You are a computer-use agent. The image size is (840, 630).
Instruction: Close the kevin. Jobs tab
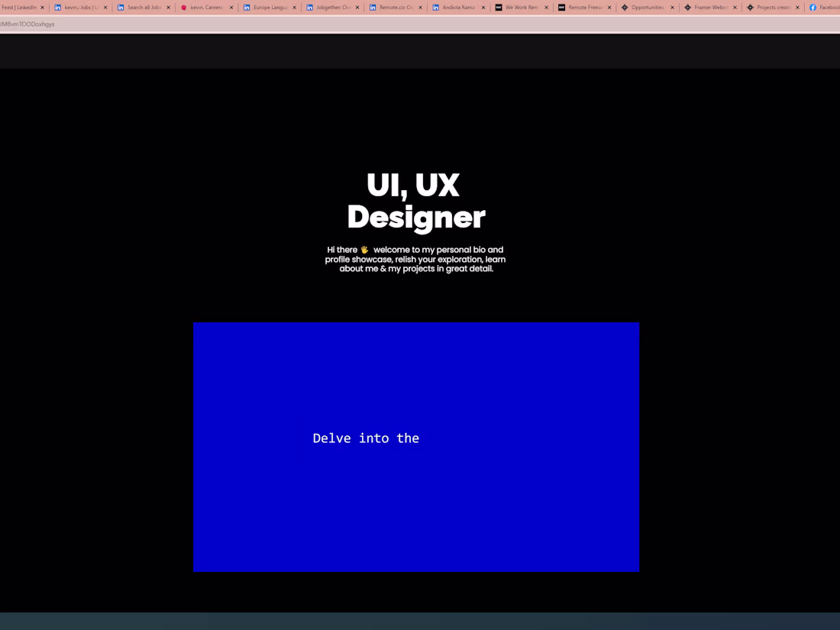(x=105, y=8)
